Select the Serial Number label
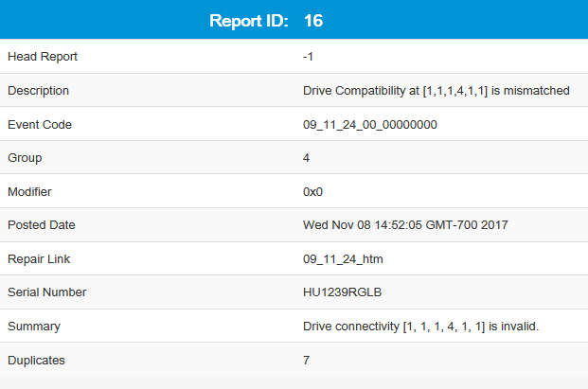Image resolution: width=588 pixels, height=389 pixels. 47,292
